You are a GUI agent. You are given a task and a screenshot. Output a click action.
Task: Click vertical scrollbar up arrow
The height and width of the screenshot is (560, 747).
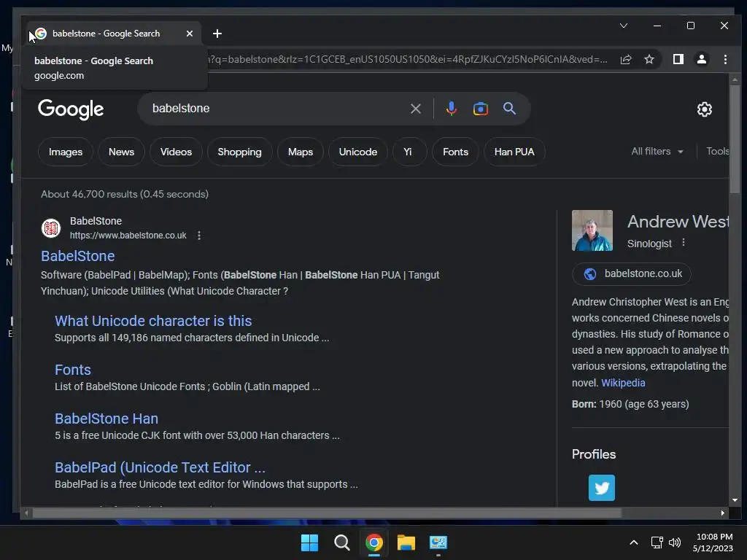click(x=735, y=79)
